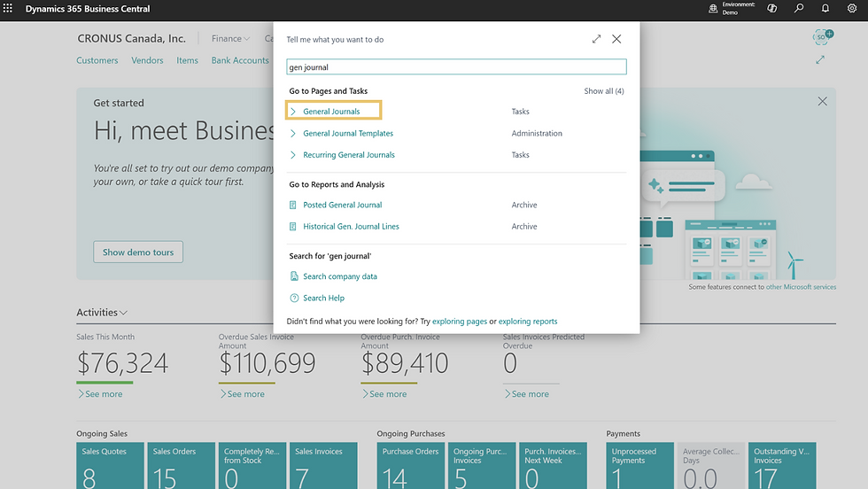Screen dimensions: 868x489
Task: Open Bank Accounts navigation item
Action: [240, 60]
